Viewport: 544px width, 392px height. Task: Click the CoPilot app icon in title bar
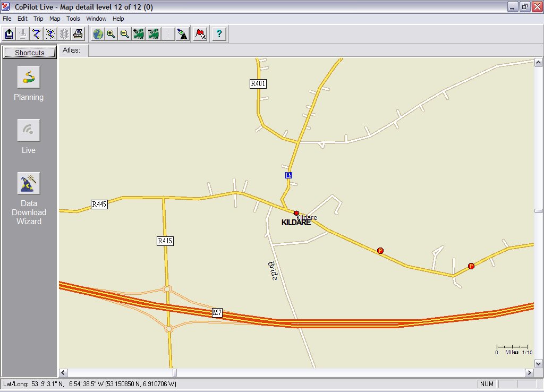tap(6, 6)
